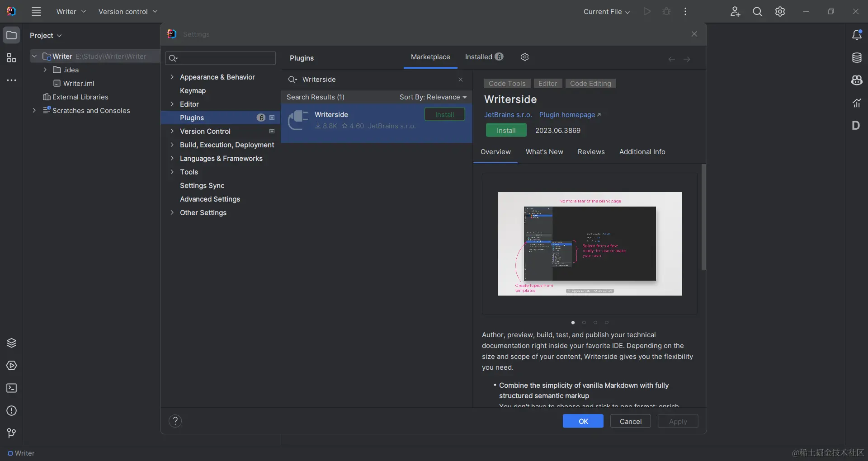
Task: Open the JetBrains s.r.o. vendor link
Action: [x=508, y=115]
